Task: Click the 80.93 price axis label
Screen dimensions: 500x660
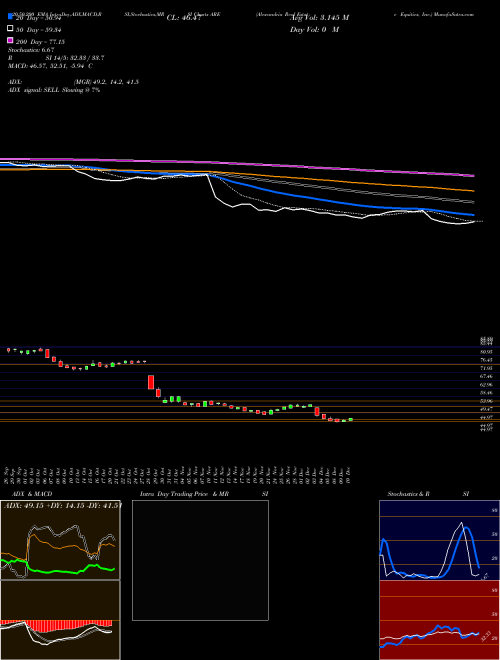Action: (487, 351)
